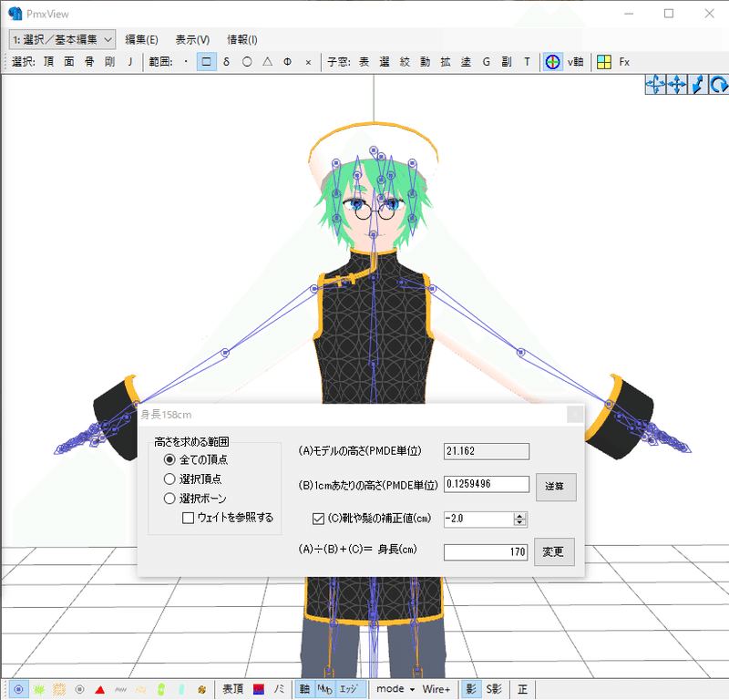Screen dimensions: 729x700
Task: Open the 表示(V) menu
Action: click(x=192, y=40)
